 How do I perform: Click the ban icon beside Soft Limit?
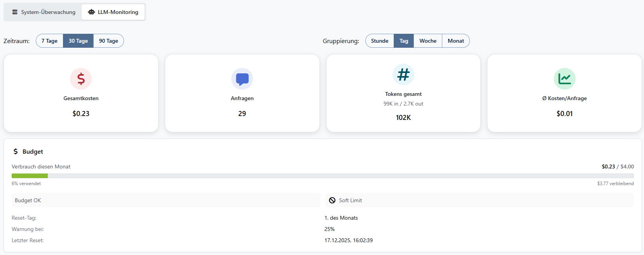(332, 200)
